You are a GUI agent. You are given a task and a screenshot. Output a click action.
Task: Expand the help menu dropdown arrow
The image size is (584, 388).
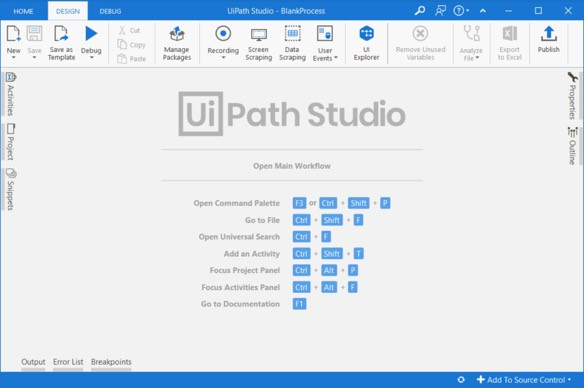[468, 11]
